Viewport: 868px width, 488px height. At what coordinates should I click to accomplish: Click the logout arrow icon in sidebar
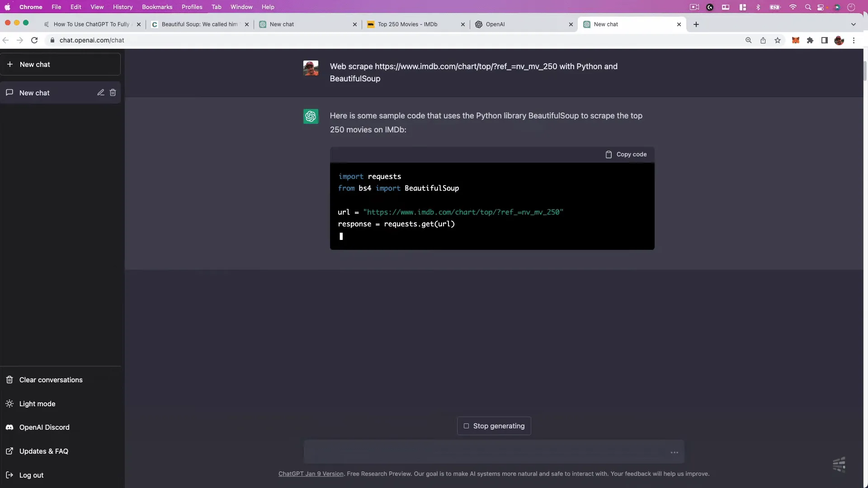point(9,475)
